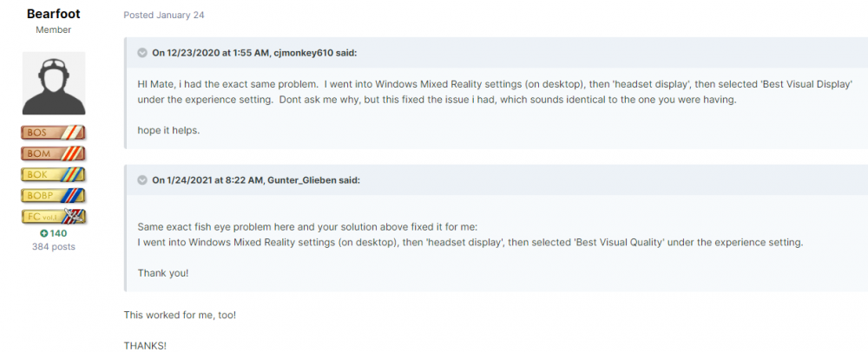This screenshot has height=352, width=868.
Task: Click the BOM medal badge
Action: coord(54,153)
